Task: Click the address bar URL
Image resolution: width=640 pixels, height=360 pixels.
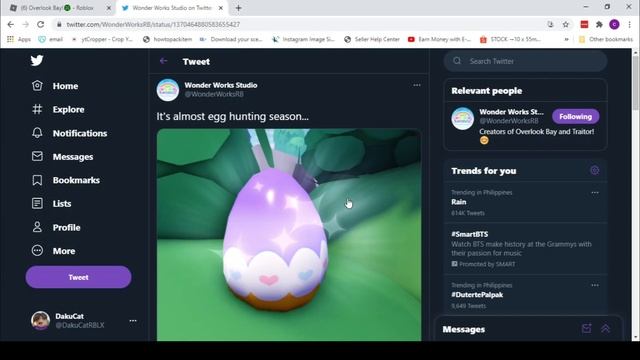Action: pos(153,24)
